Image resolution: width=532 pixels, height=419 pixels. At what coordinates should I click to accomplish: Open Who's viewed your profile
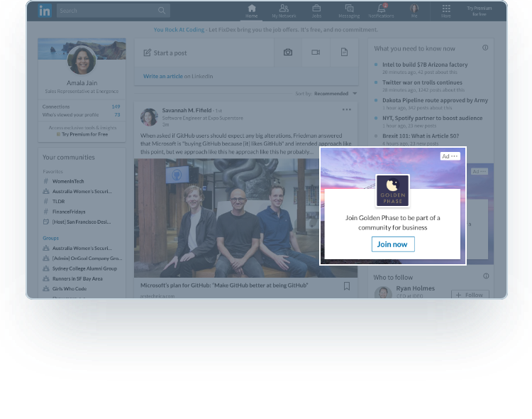point(81,114)
